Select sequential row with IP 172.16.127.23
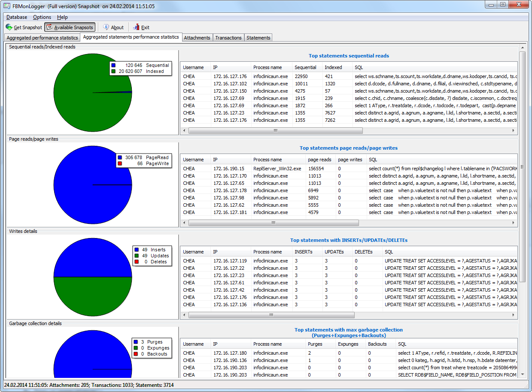 [x=349, y=113]
